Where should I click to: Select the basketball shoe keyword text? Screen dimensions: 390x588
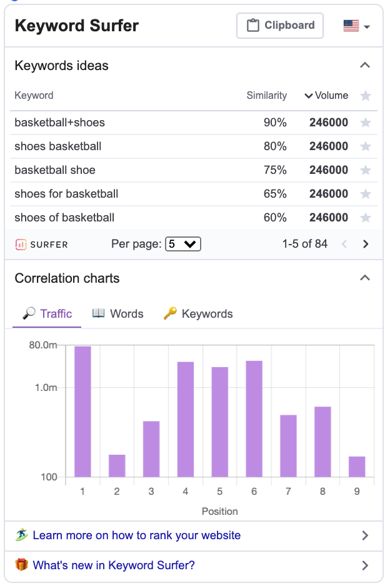55,170
